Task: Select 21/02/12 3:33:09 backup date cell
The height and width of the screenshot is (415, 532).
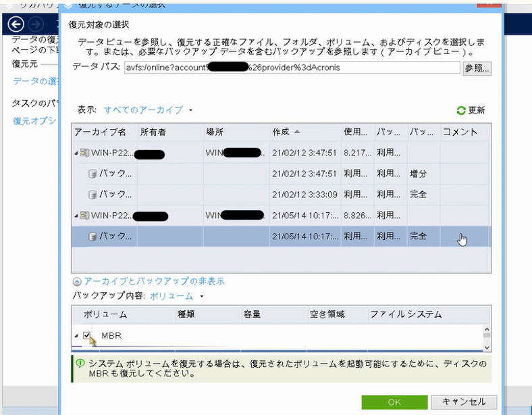Action: point(305,195)
